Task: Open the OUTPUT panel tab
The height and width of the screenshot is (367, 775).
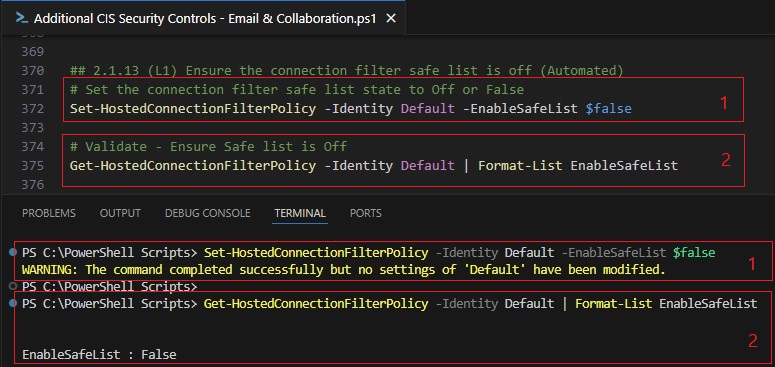Action: (120, 213)
